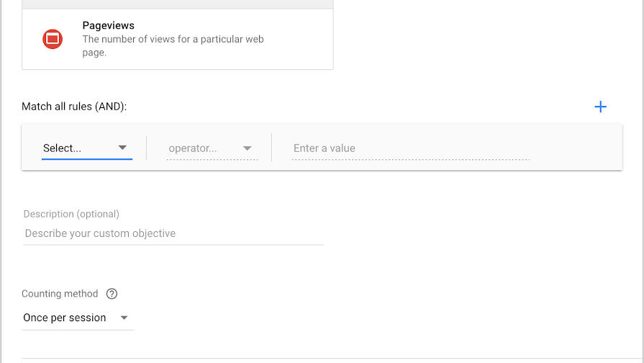The image size is (644, 363).
Task: Open the Once per session dropdown arrow
Action: (124, 318)
